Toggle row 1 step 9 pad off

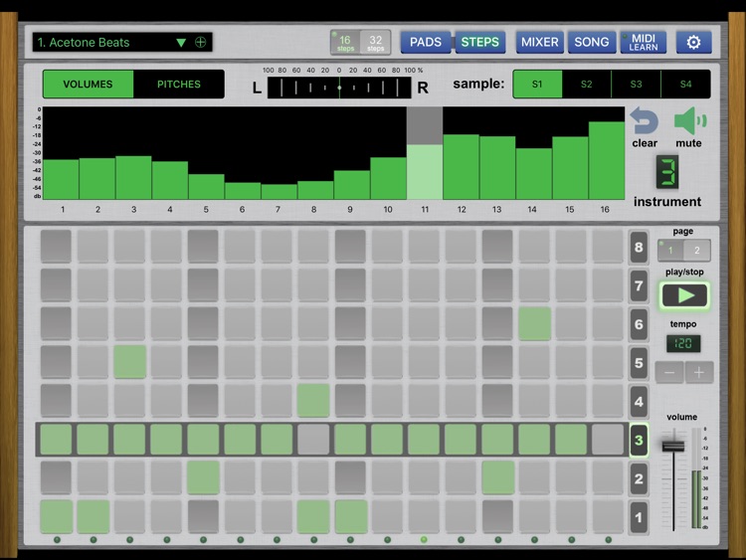pos(351,516)
